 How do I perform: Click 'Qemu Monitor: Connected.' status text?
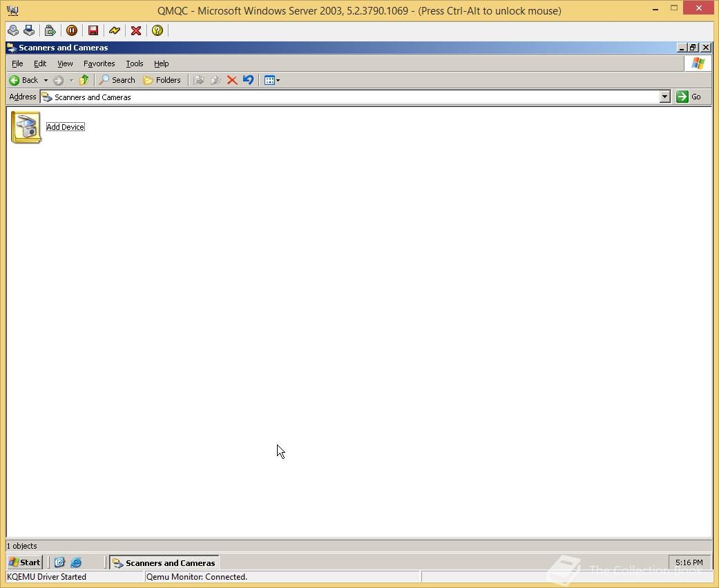[x=197, y=576]
